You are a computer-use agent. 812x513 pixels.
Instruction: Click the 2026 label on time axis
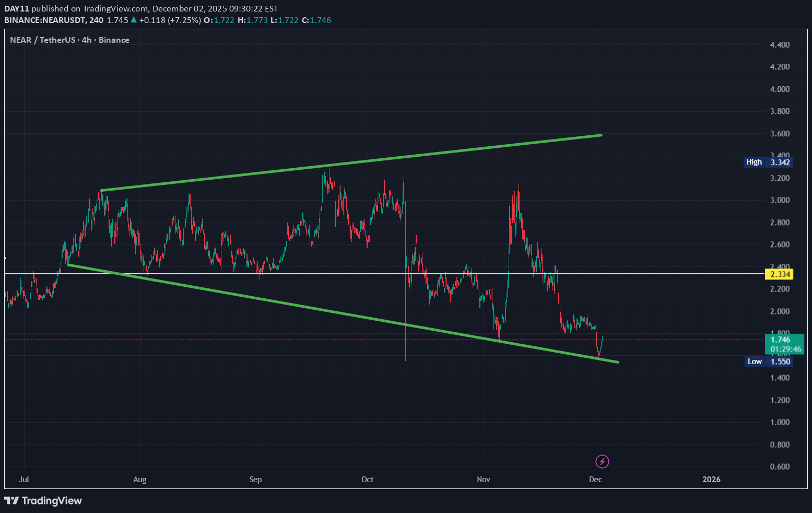coord(711,480)
